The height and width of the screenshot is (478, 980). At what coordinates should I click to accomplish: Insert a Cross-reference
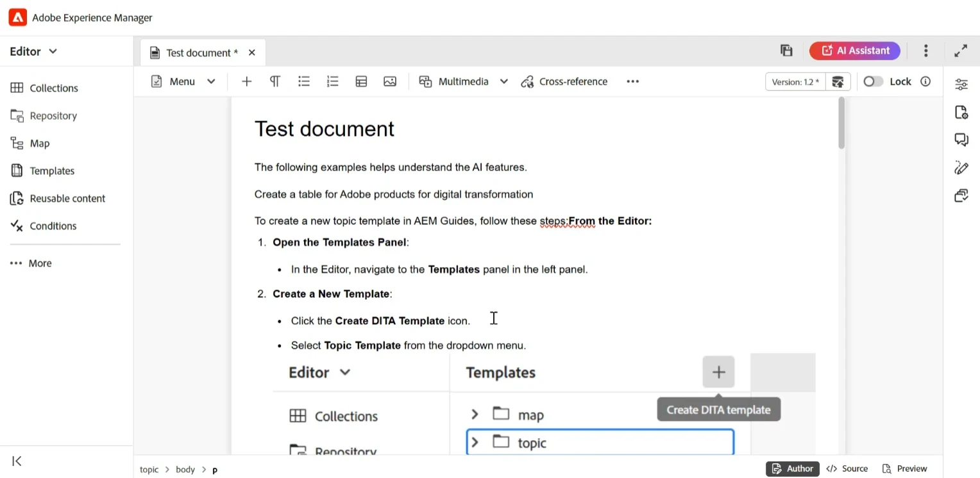tap(564, 81)
